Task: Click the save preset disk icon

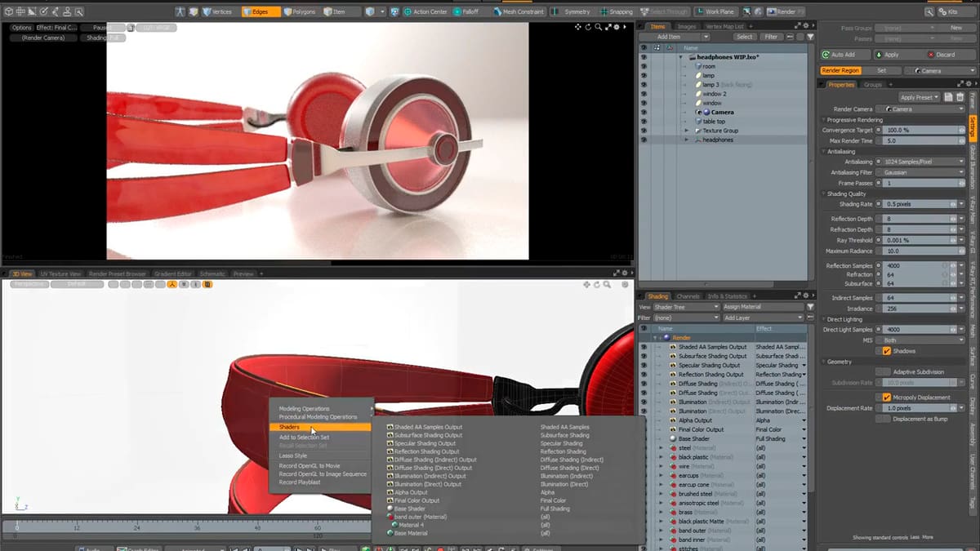Action: coord(949,97)
